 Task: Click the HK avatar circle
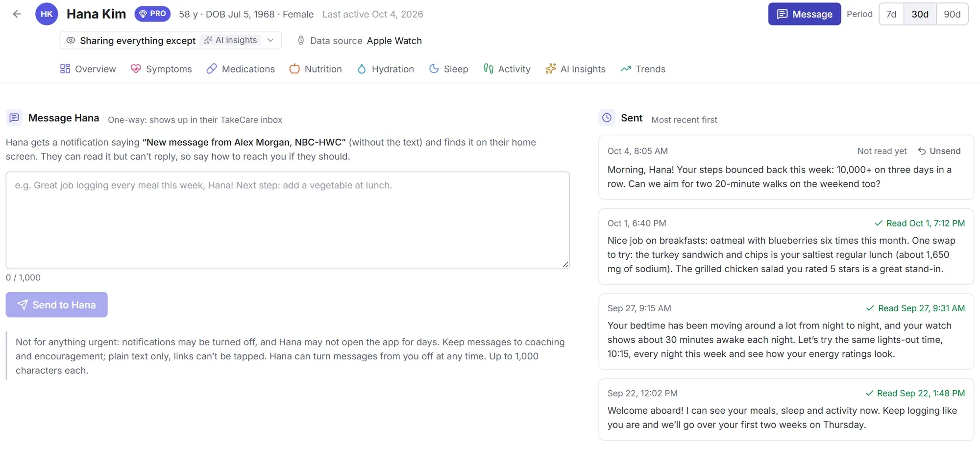47,14
